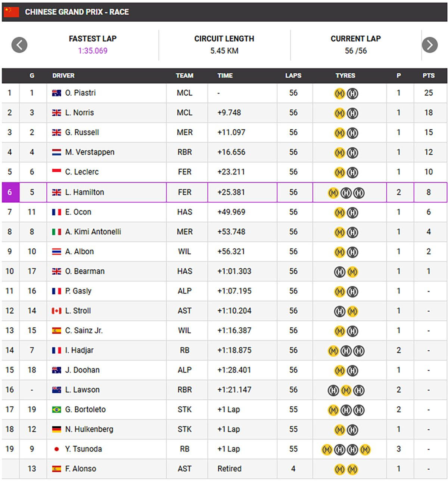
Task: Click Piastri's medium tyre icon
Action: tap(339, 93)
